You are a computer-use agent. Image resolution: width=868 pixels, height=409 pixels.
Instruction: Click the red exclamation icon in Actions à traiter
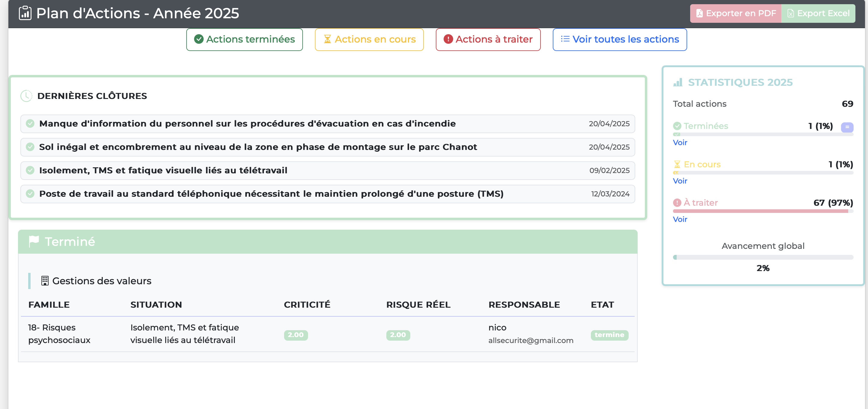coord(448,39)
